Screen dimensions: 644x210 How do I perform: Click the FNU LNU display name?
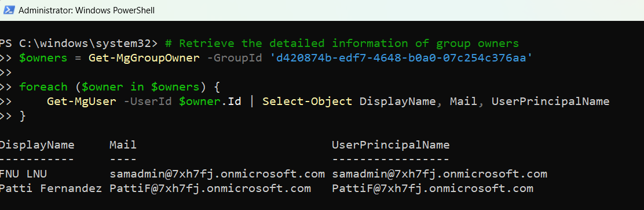(x=26, y=174)
